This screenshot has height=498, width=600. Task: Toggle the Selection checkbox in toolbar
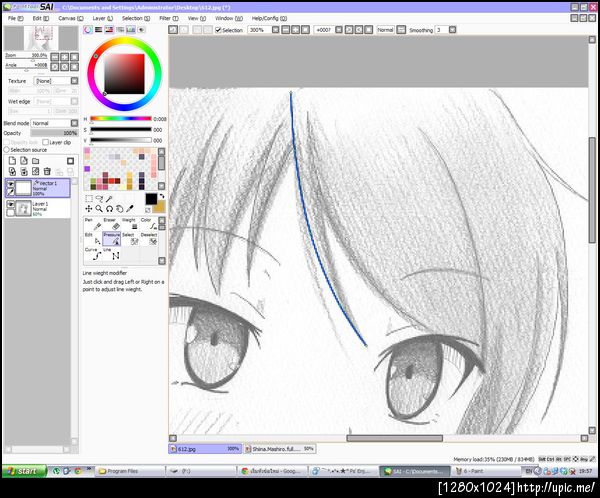point(218,30)
